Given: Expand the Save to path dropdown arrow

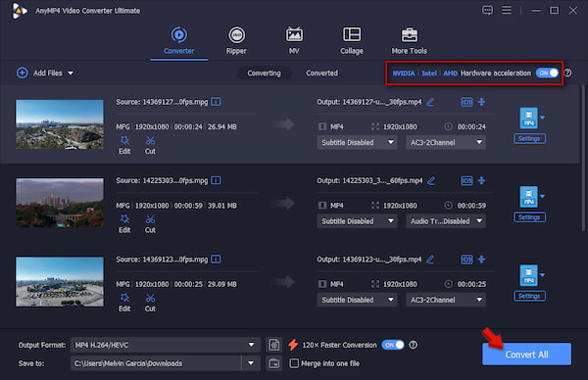Looking at the screenshot, I should point(251,363).
